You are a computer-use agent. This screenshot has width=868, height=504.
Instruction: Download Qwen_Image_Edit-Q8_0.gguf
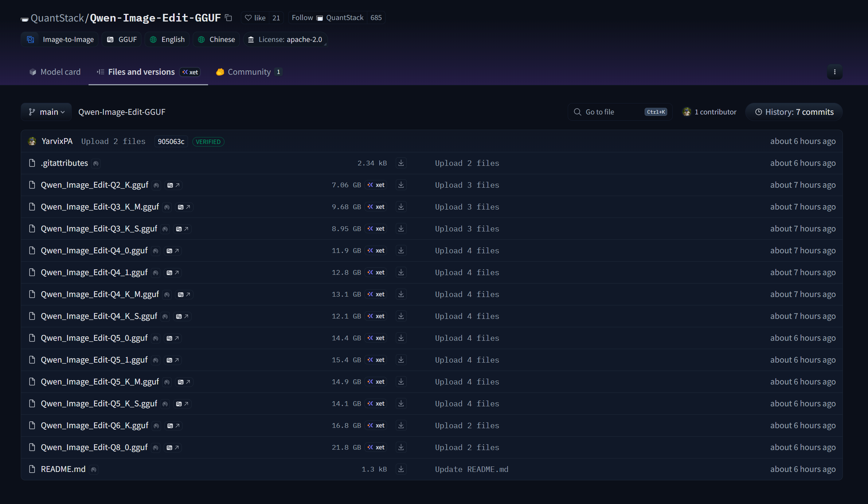(x=401, y=447)
